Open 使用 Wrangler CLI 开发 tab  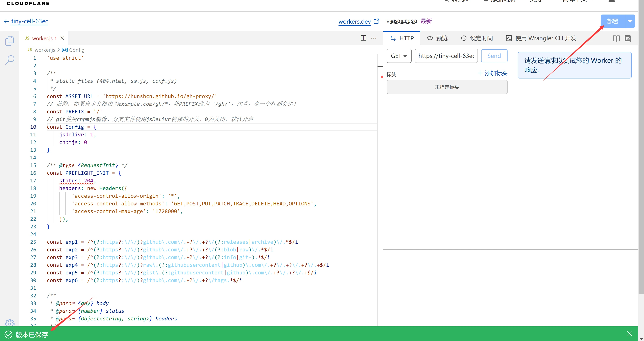541,38
